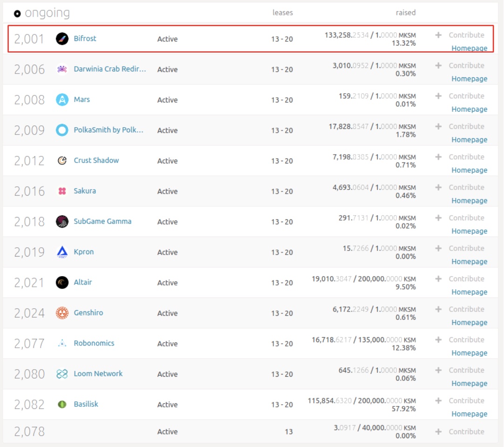Image resolution: width=504 pixels, height=447 pixels.
Task: Open the PolkaSmith Homepage link
Action: (469, 140)
